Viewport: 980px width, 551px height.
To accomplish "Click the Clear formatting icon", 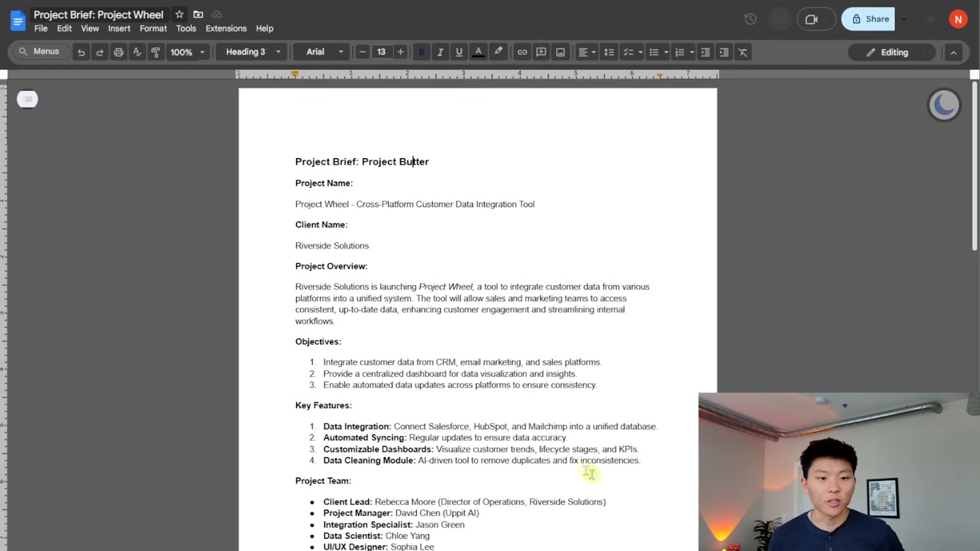I will tap(743, 52).
